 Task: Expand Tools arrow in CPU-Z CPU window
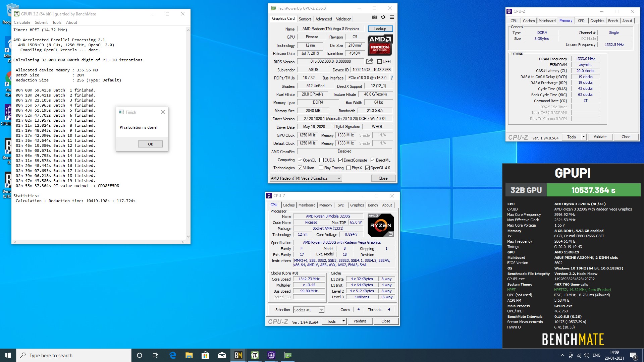tap(343, 321)
